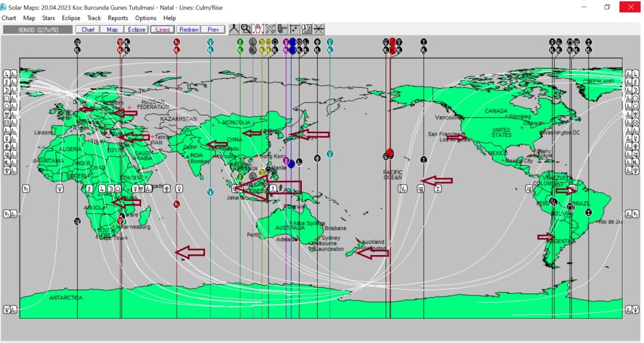
Task: Open the Chart menu
Action: (x=9, y=18)
